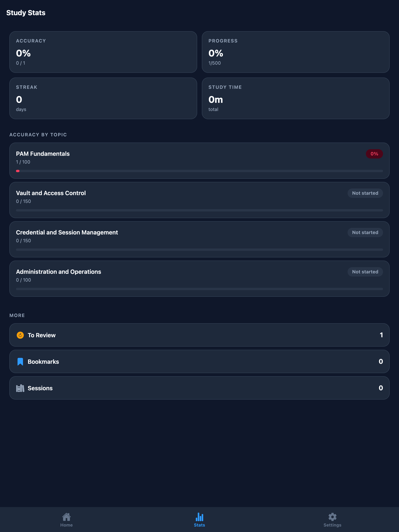Image resolution: width=399 pixels, height=532 pixels.
Task: Open Credential and Session Management card
Action: click(x=199, y=239)
